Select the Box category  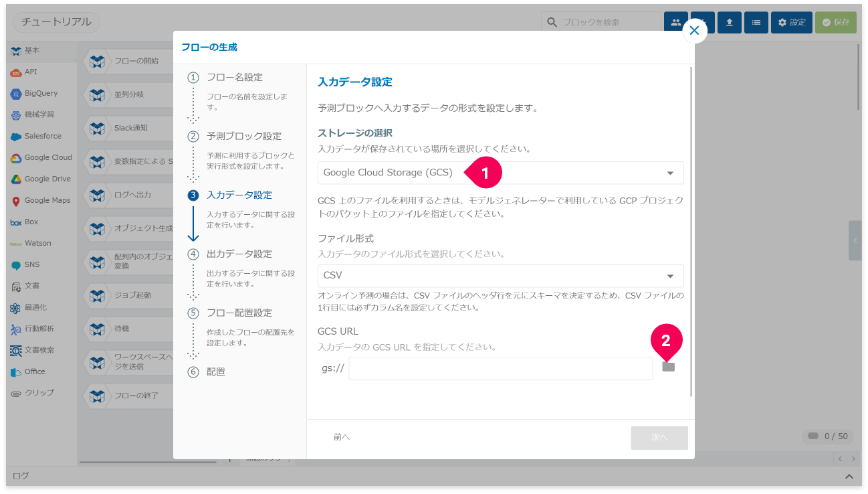40,222
